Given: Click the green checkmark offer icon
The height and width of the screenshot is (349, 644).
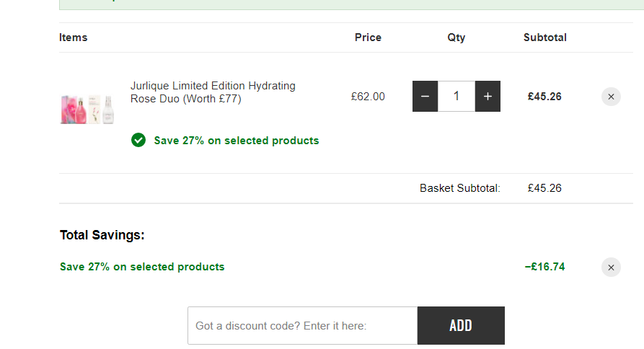Looking at the screenshot, I should tap(138, 140).
